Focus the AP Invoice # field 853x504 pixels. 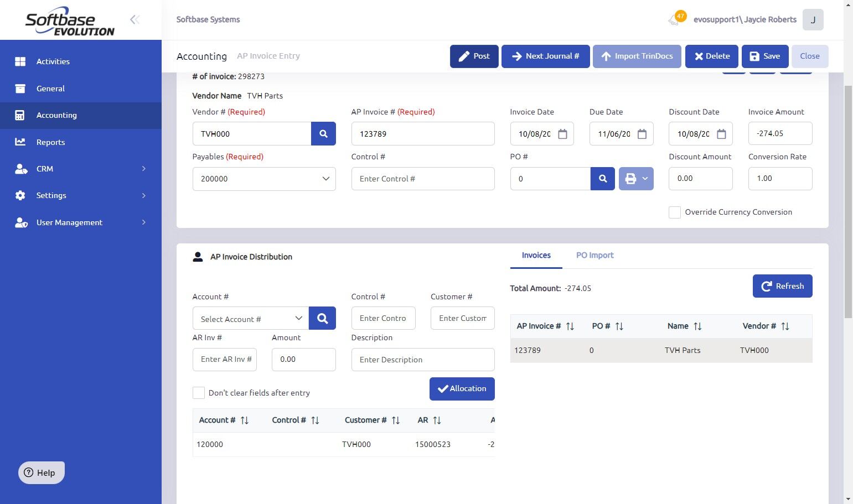[x=423, y=134]
